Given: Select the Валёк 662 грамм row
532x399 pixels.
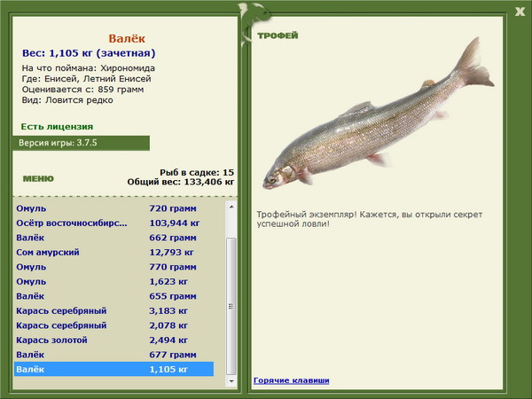Looking at the screenshot, I should (114, 238).
